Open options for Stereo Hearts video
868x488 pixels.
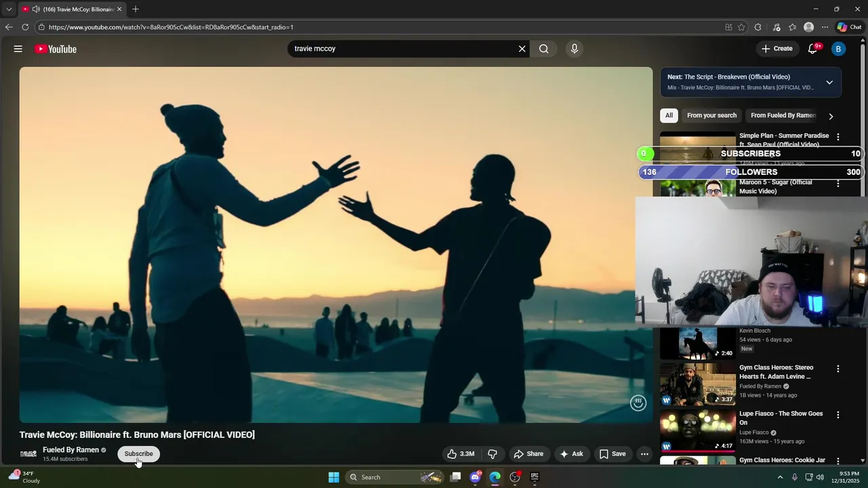point(838,369)
